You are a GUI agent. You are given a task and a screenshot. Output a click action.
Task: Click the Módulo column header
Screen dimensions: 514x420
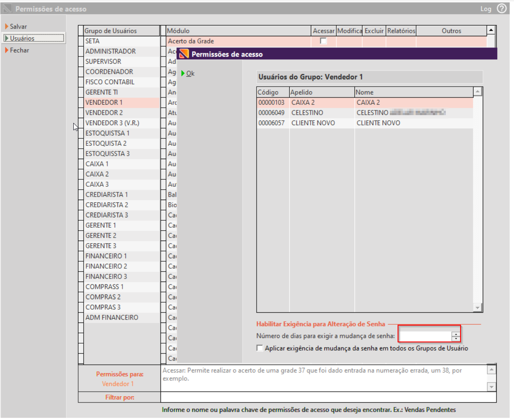point(238,31)
